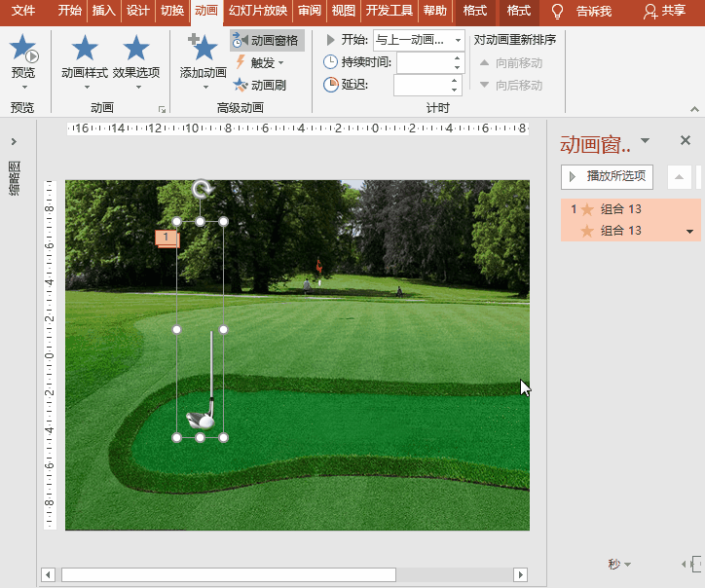Open the Slide Show (幻灯片放映) tab
This screenshot has width=705, height=588.
click(x=258, y=11)
